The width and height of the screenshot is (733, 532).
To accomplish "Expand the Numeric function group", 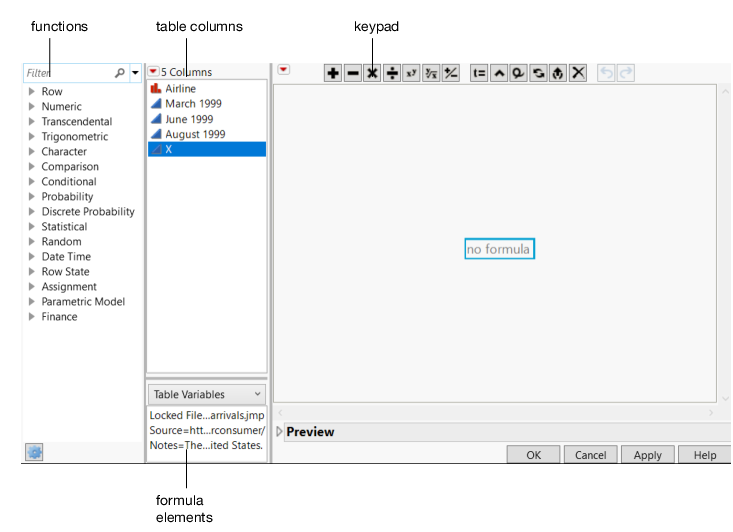I will click(x=32, y=106).
